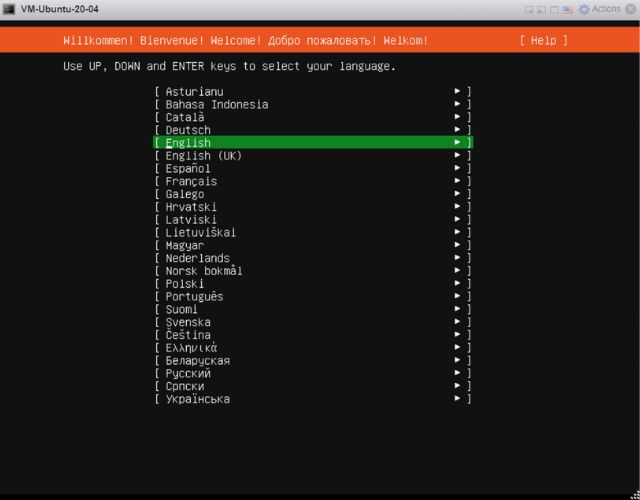
Task: Choose Norsk bokmål language entry
Action: pyautogui.click(x=313, y=271)
